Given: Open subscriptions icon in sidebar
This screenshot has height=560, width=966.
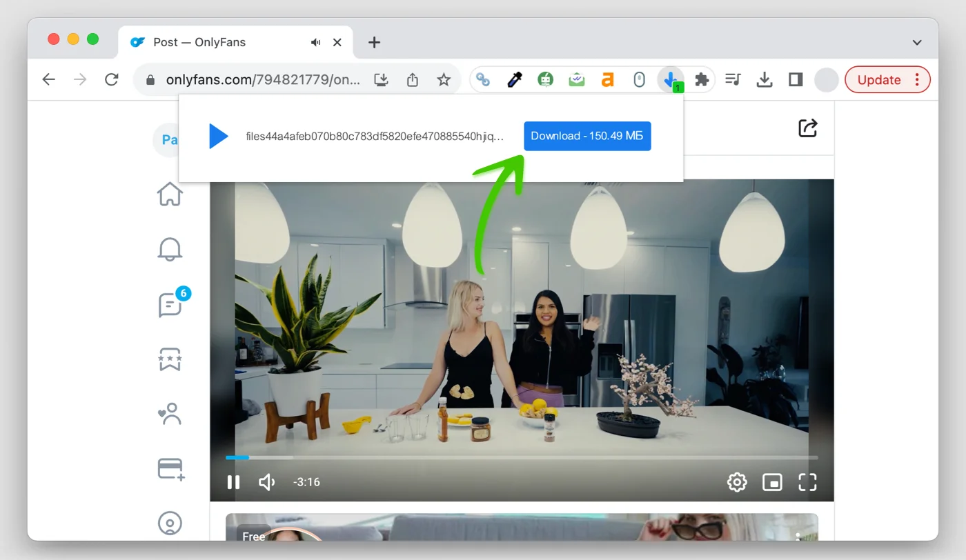Looking at the screenshot, I should click(x=170, y=414).
